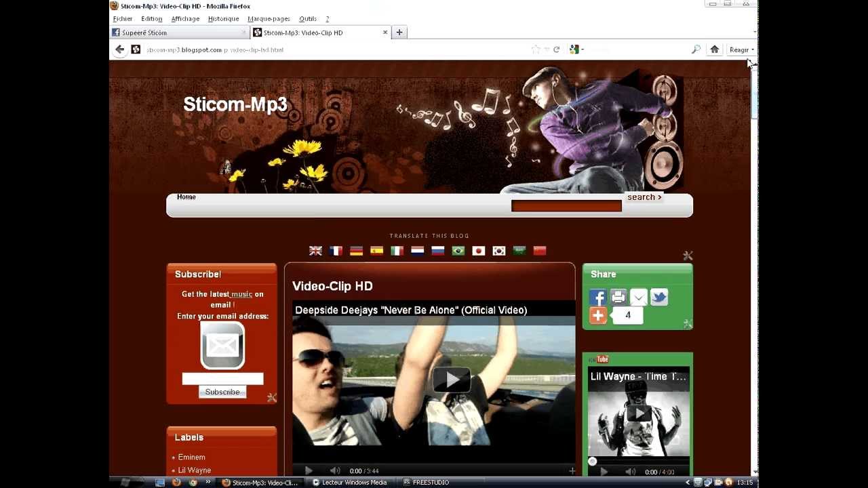Viewport: 868px width, 488px height.
Task: Mute the Lil Wayne video
Action: click(631, 472)
